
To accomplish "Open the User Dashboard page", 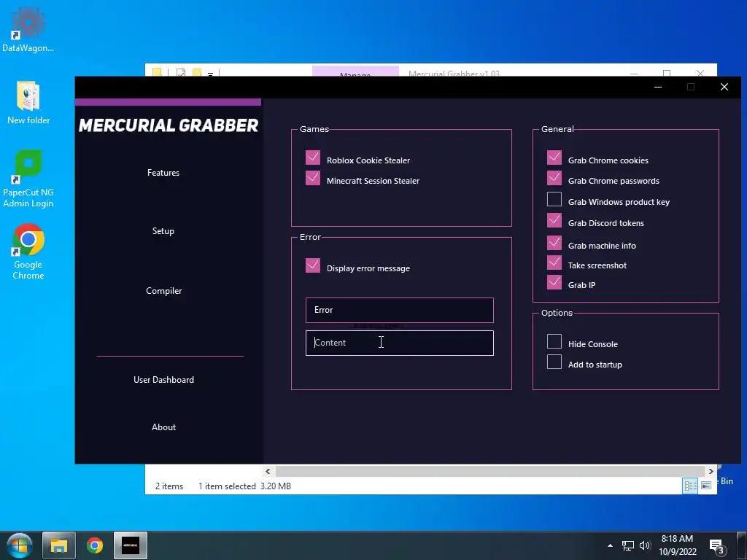I will point(164,380).
